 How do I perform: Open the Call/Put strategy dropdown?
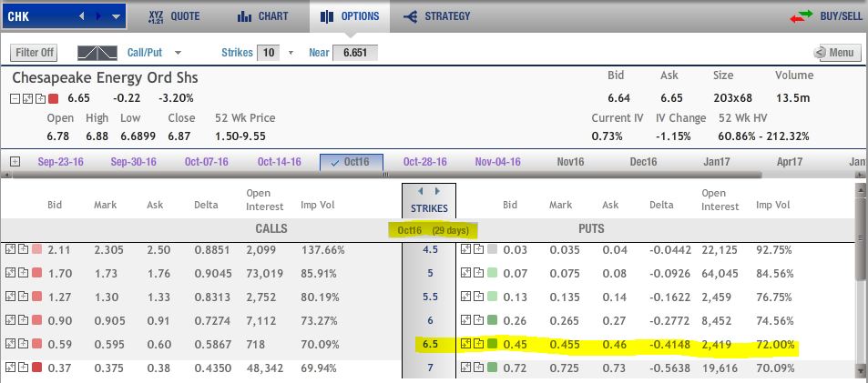(x=178, y=53)
